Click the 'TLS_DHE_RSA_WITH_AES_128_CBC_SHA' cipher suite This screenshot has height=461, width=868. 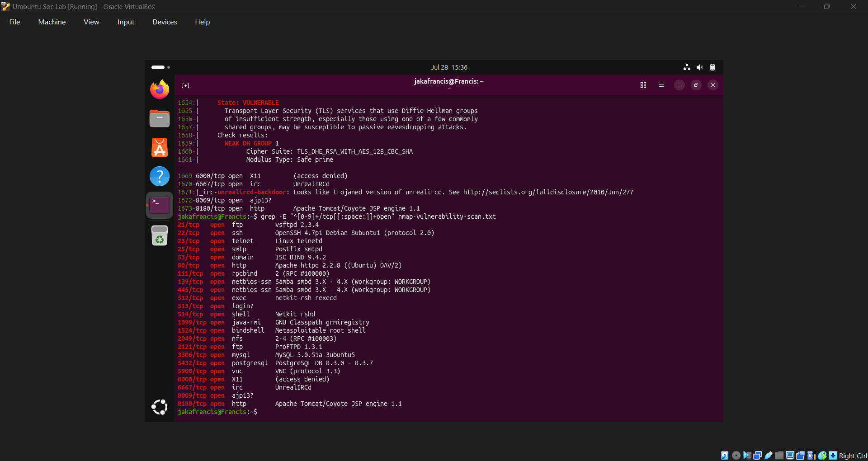tap(355, 151)
